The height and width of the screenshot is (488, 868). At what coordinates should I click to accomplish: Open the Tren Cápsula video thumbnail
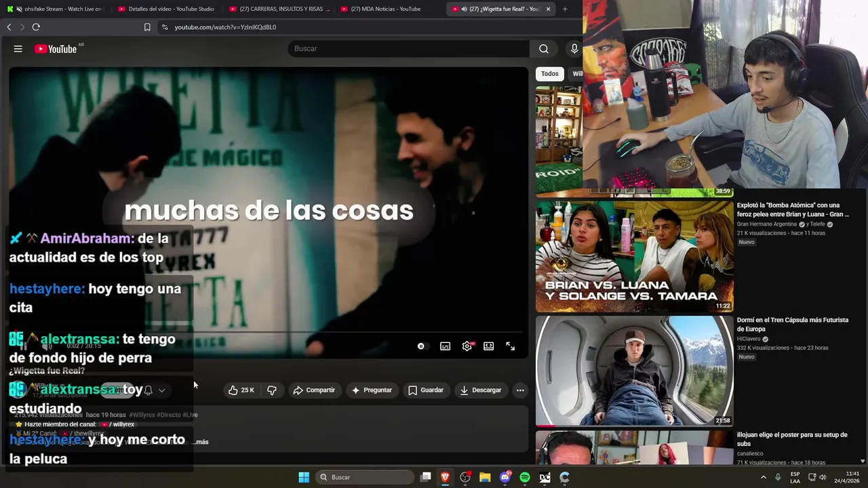(x=635, y=371)
